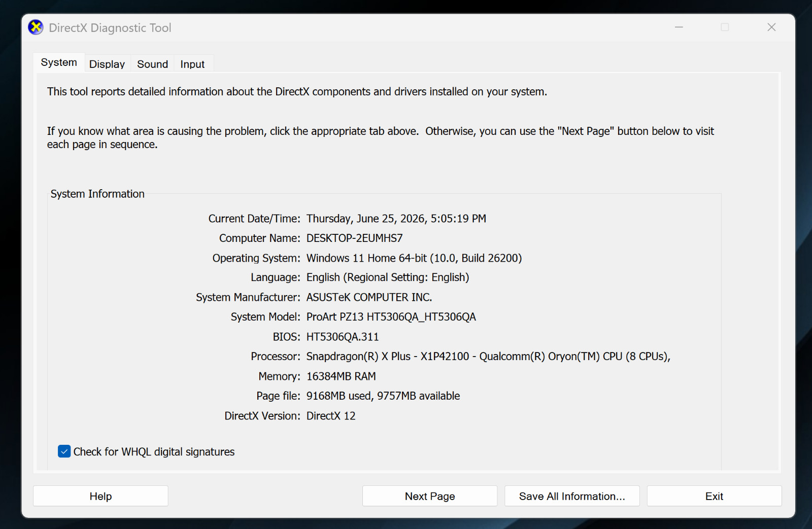
Task: Click the Windows 11 Home 64-bit value
Action: coord(414,258)
